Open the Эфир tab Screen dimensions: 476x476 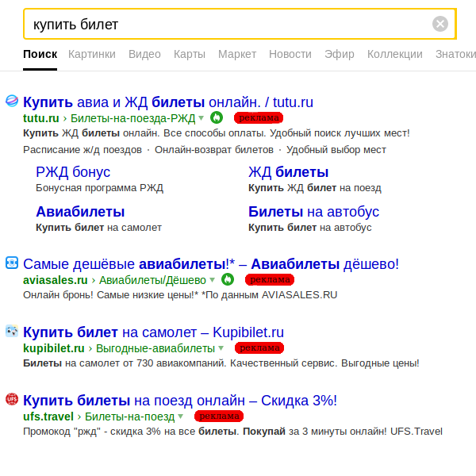click(x=340, y=54)
